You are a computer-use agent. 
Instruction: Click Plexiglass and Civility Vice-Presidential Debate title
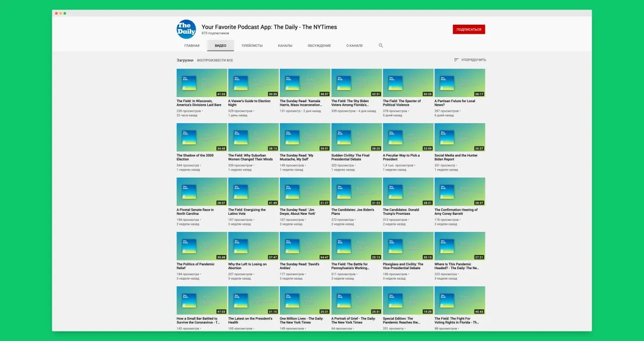[x=404, y=266]
